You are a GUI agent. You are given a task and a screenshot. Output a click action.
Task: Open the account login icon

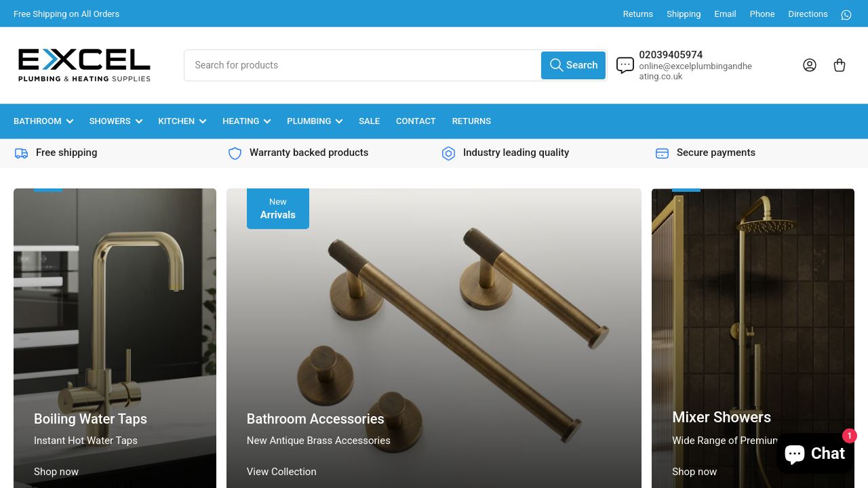pos(810,65)
